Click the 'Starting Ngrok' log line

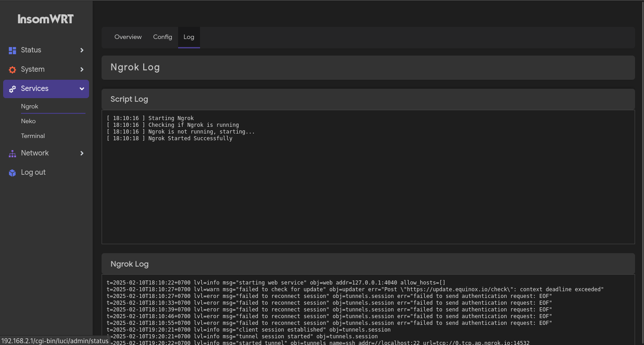(150, 118)
